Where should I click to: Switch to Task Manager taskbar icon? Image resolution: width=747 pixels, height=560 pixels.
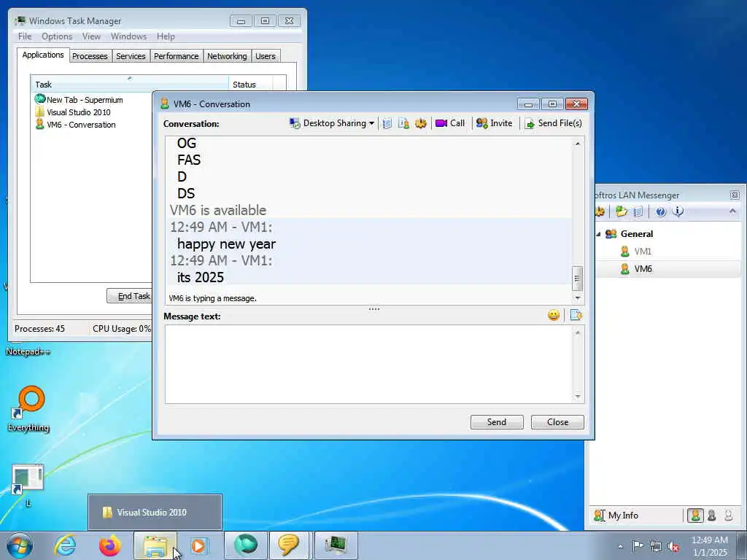[336, 545]
